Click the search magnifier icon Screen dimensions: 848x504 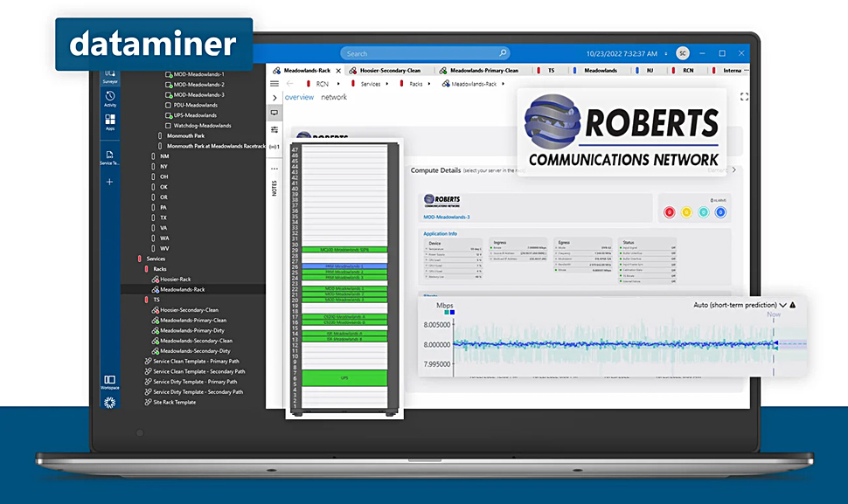pos(503,53)
